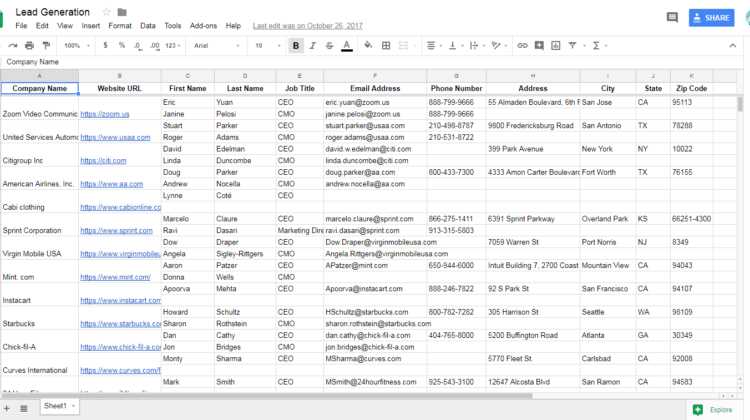Select the paint format tool

tap(46, 45)
